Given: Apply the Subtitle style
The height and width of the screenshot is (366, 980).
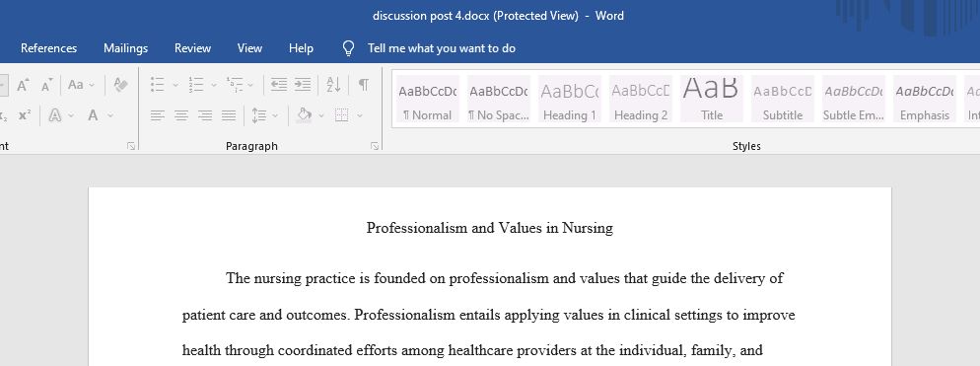Looking at the screenshot, I should [x=783, y=99].
